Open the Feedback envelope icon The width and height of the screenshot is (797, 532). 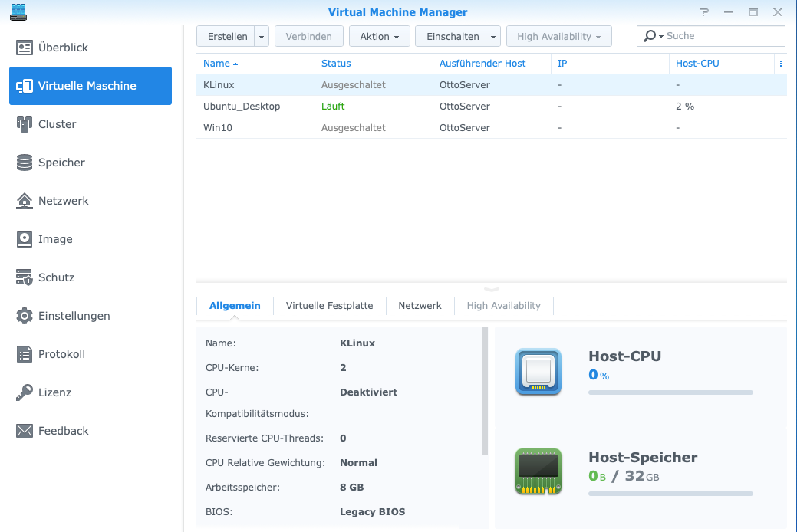(x=25, y=431)
